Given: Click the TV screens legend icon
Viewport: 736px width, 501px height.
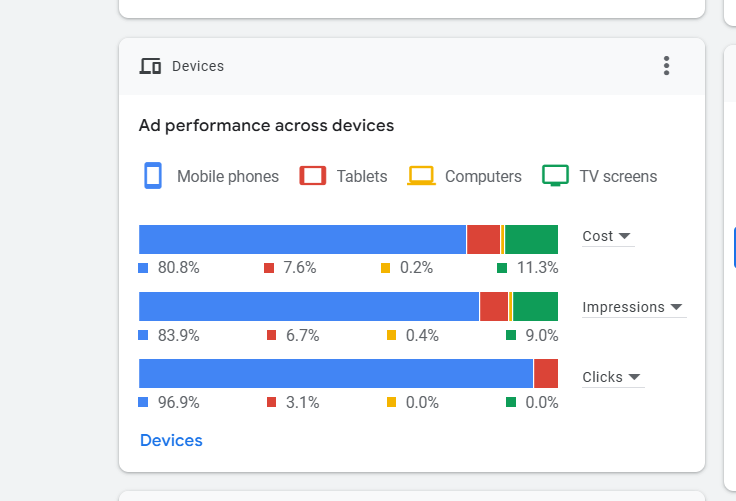Looking at the screenshot, I should 555,176.
